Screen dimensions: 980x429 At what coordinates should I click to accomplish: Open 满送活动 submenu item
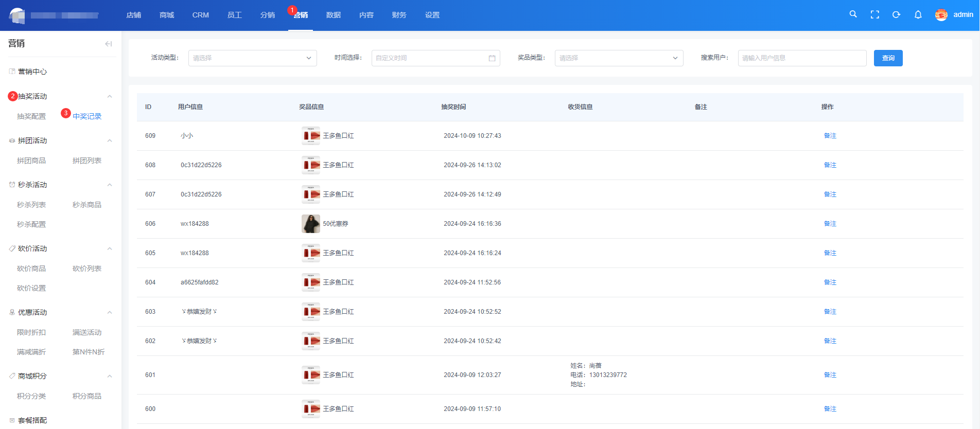pos(87,332)
